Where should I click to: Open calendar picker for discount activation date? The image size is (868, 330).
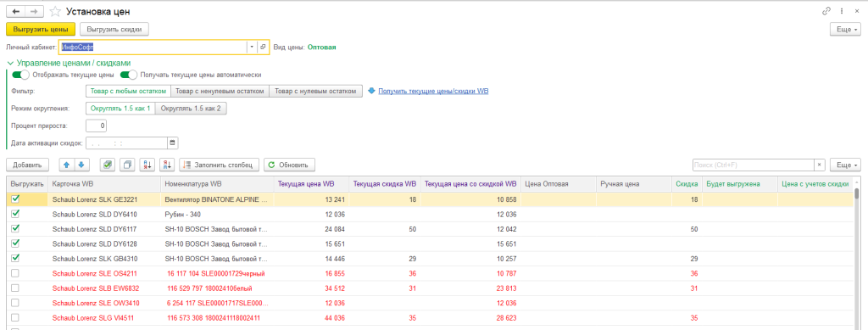pyautogui.click(x=172, y=143)
